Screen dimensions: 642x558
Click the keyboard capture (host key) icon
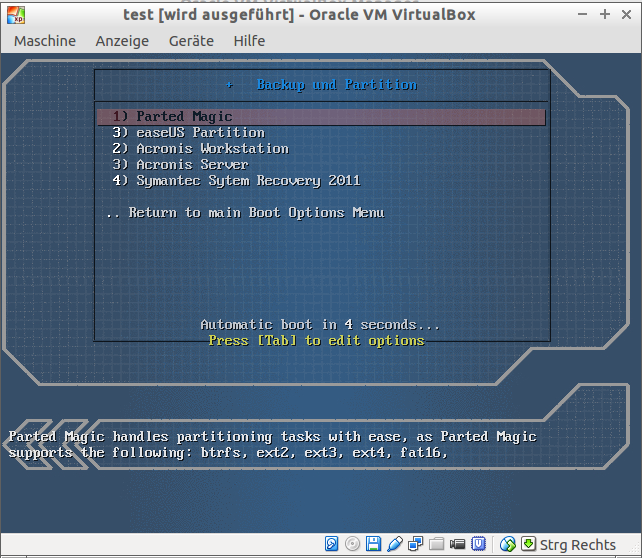(528, 544)
